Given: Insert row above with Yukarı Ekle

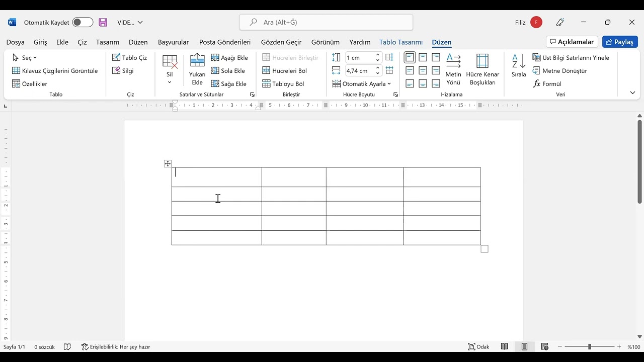Looking at the screenshot, I should pos(197,70).
